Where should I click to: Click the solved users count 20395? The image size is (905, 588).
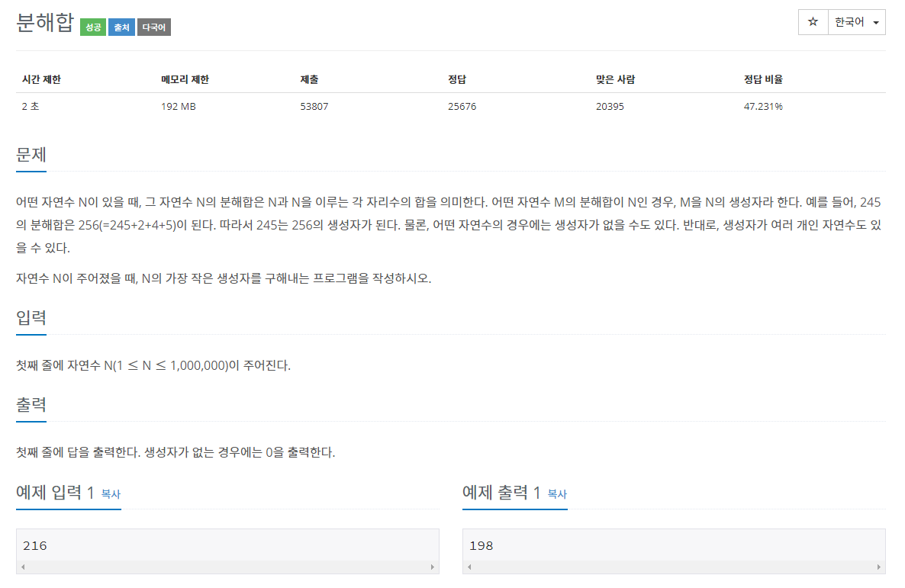[610, 106]
